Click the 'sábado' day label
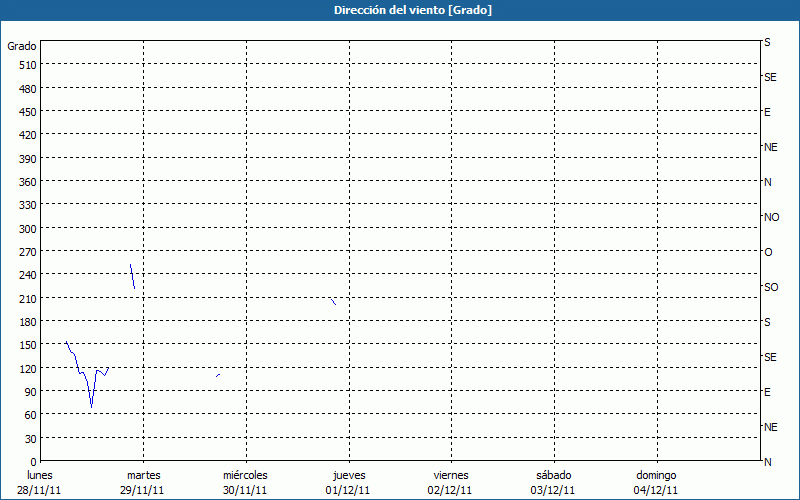The height and width of the screenshot is (500, 800). point(554,475)
